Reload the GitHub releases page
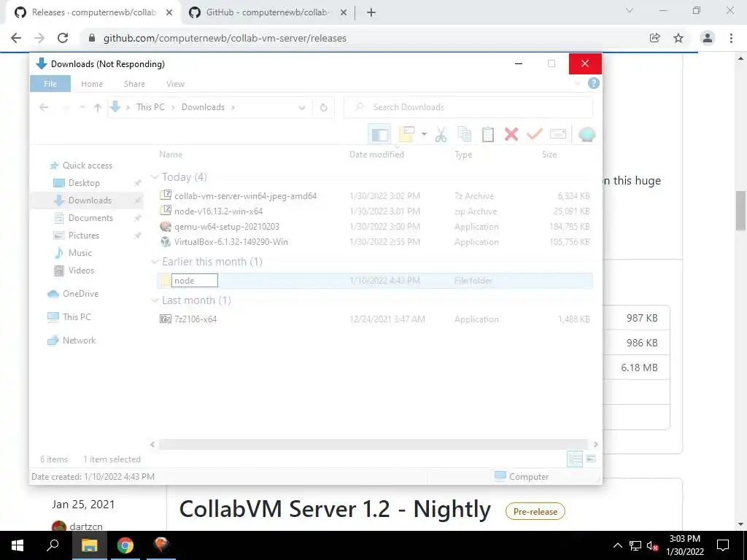Viewport: 747px width, 560px height. tap(63, 38)
